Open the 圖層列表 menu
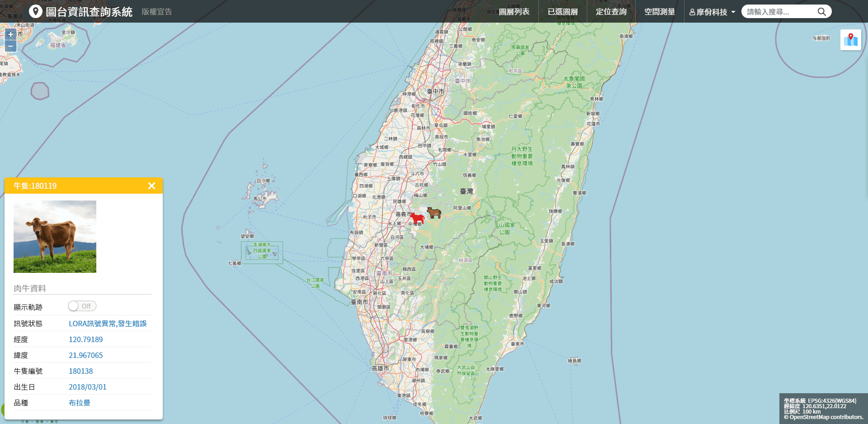Viewport: 868px width, 424px height. [x=514, y=12]
